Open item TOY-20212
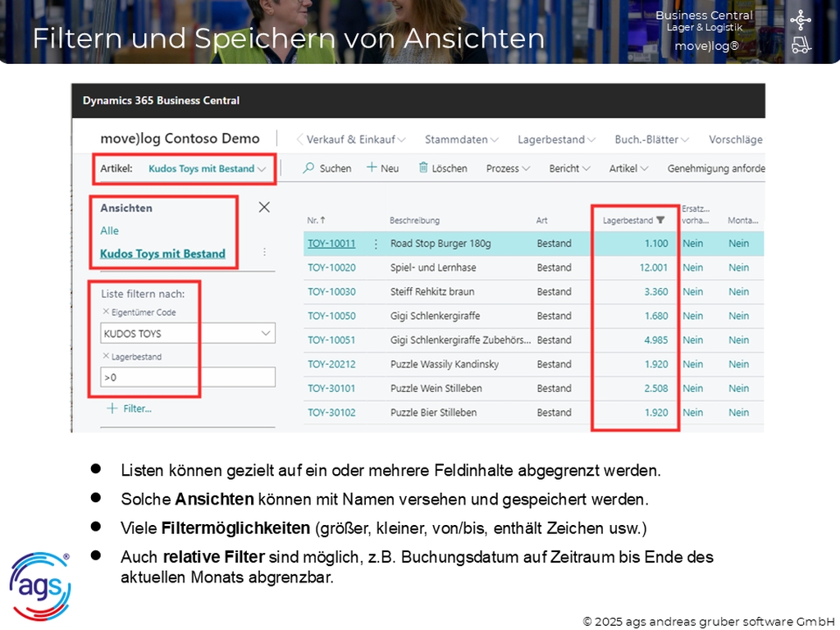This screenshot has width=840, height=630. 331,364
